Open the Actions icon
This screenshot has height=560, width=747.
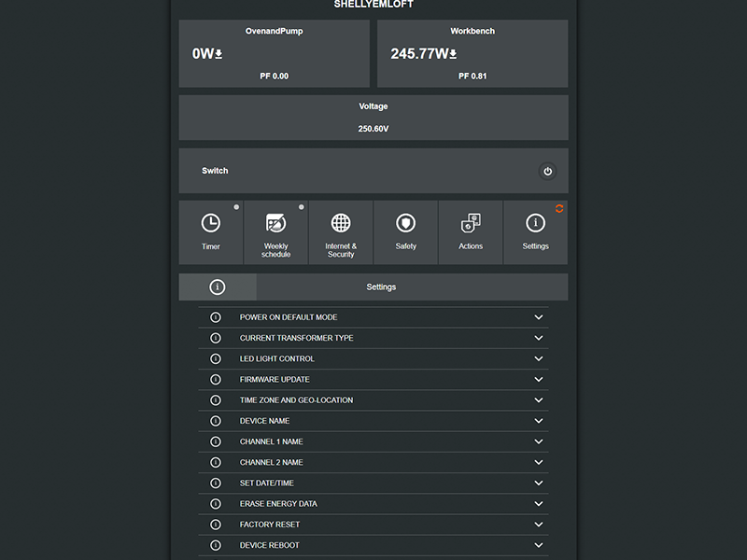[471, 223]
